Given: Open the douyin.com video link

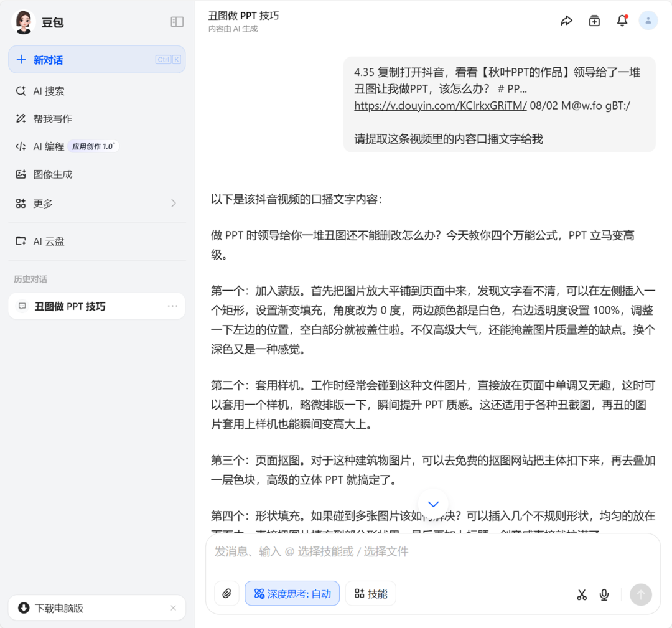Looking at the screenshot, I should coord(440,105).
